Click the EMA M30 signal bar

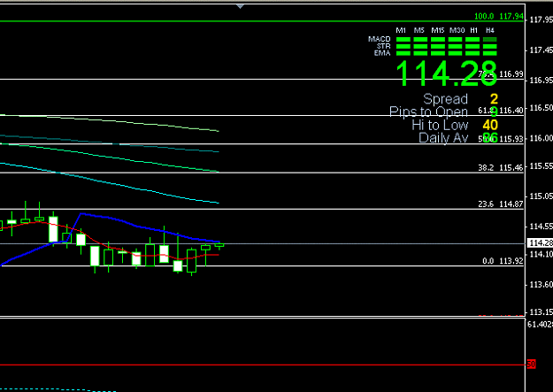[x=456, y=53]
